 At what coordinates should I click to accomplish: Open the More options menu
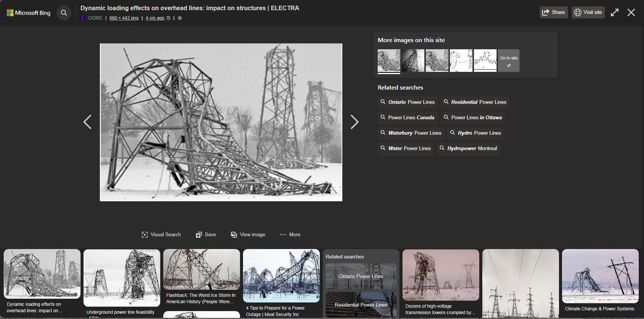[x=290, y=234]
